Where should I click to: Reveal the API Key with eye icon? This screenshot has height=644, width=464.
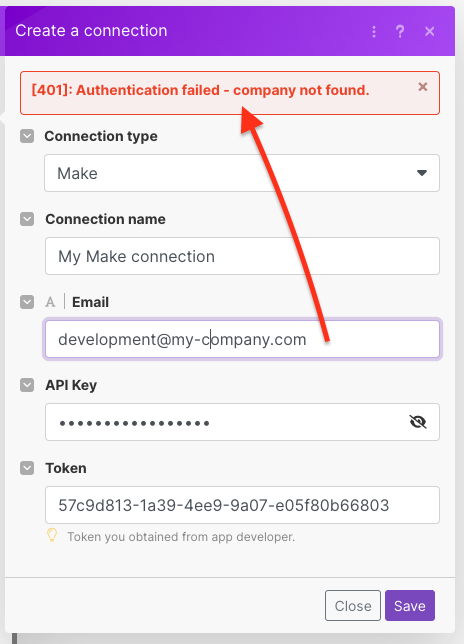tap(418, 422)
